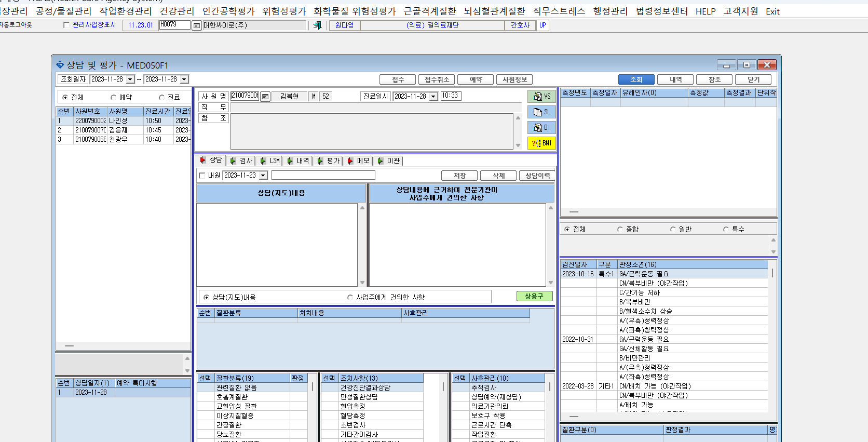Switch to the 검사 tab

coord(242,161)
